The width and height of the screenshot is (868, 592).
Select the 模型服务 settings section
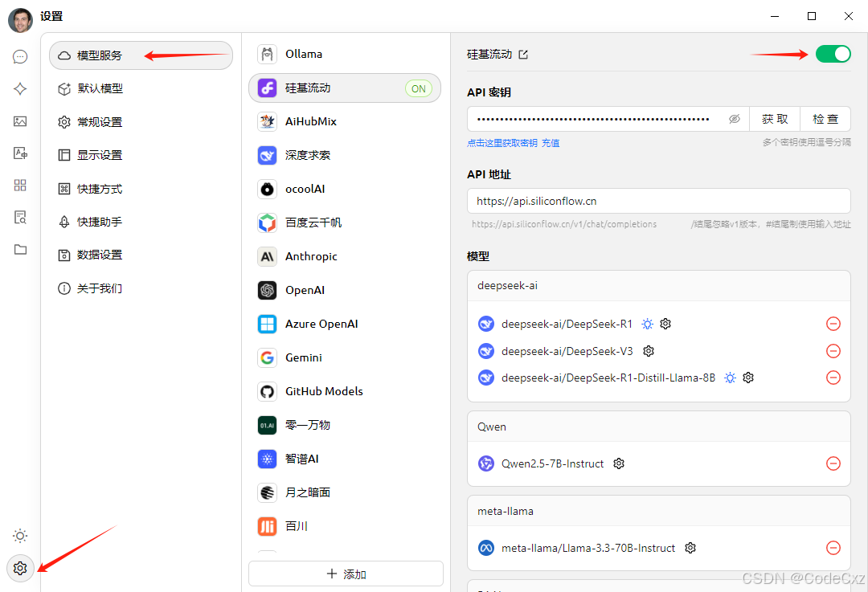[141, 55]
